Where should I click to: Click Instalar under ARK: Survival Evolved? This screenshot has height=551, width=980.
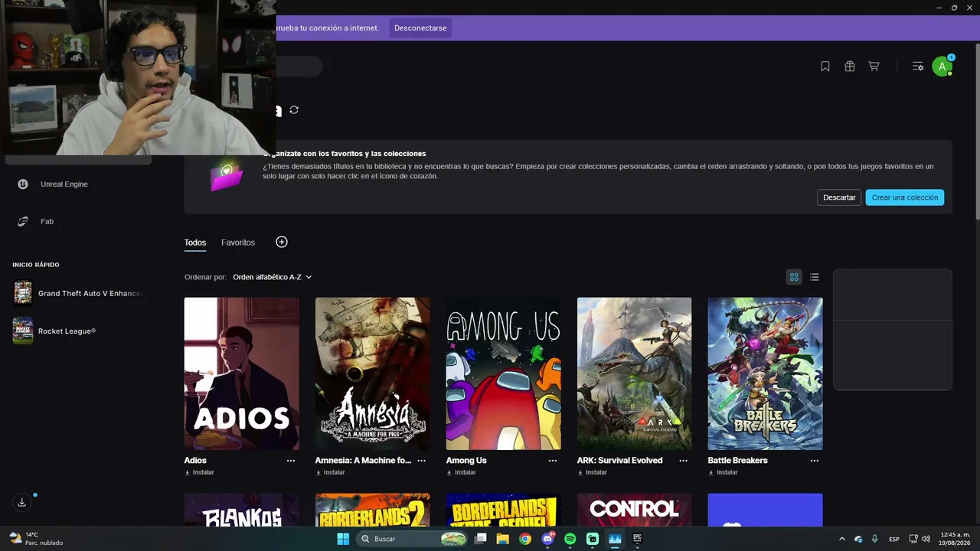[x=592, y=473]
